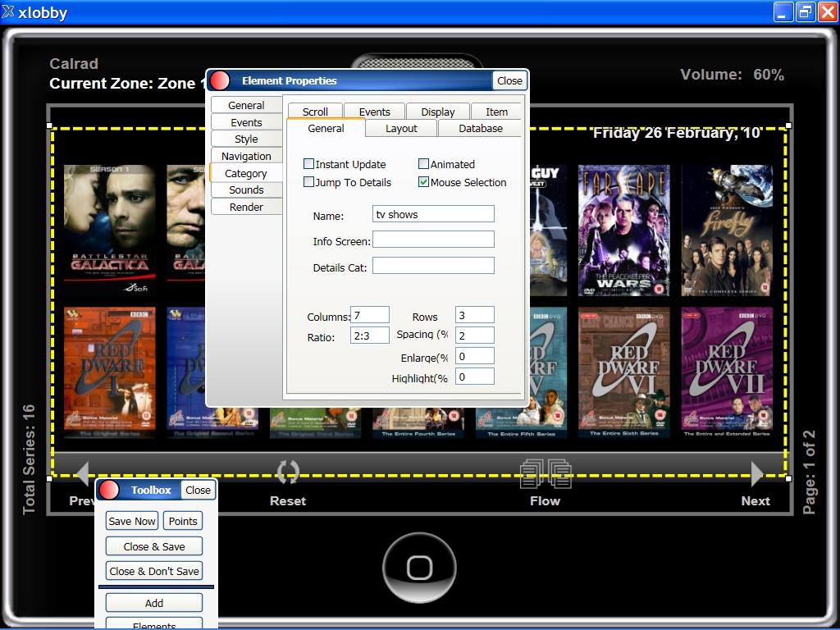Minimize the xlobby window

click(783, 11)
